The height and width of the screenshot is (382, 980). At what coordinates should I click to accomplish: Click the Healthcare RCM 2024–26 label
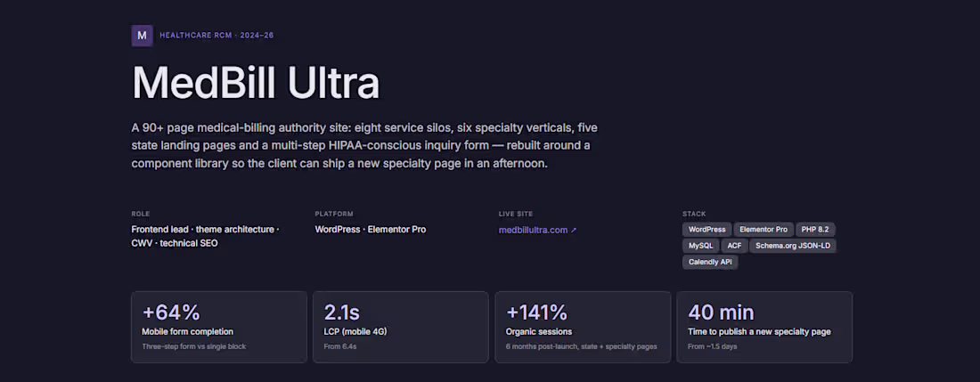tap(216, 36)
